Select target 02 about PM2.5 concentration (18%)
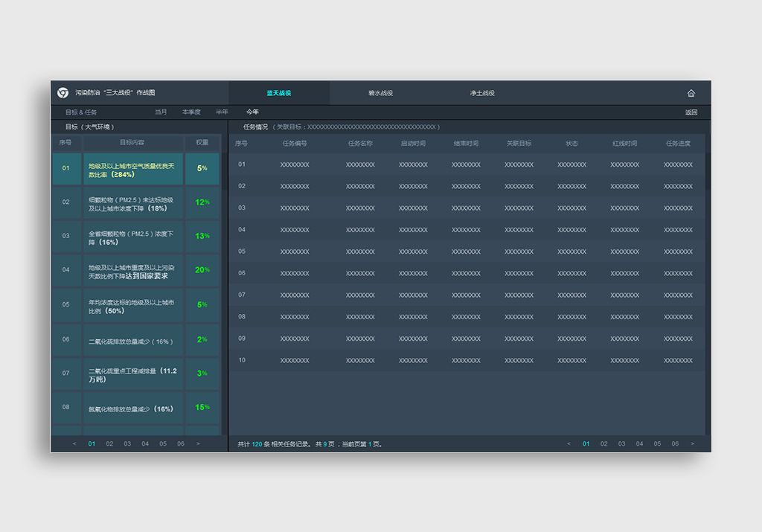 [x=132, y=203]
